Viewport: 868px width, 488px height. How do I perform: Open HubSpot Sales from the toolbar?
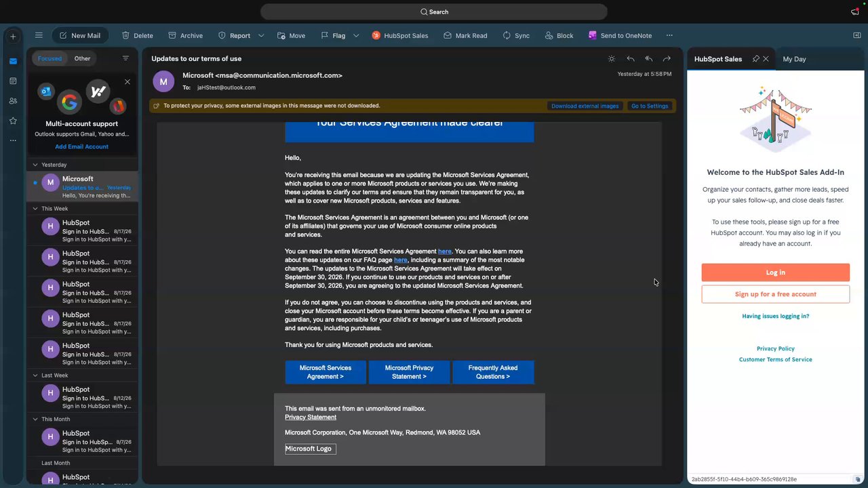tap(400, 35)
